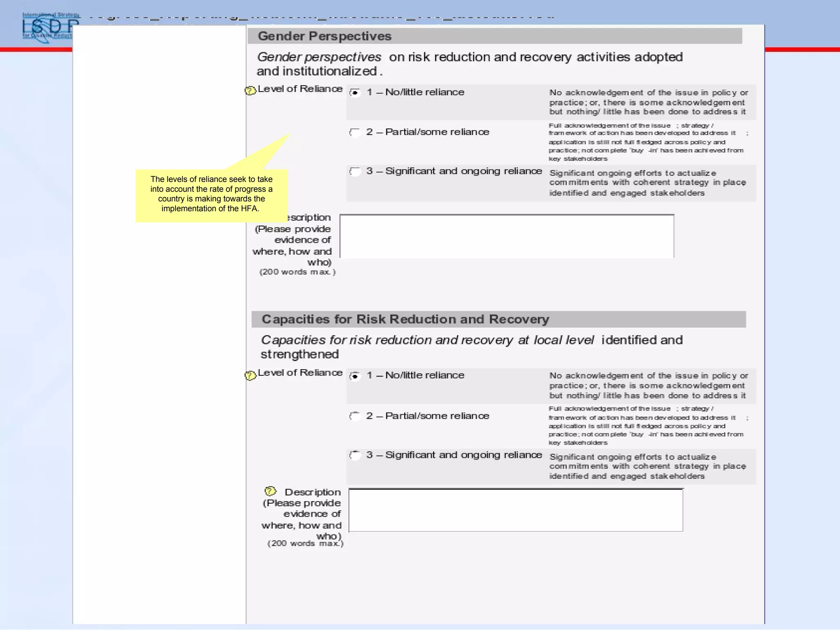The image size is (840, 630).
Task: Select No/little reliance under Capacities section
Action: (355, 376)
